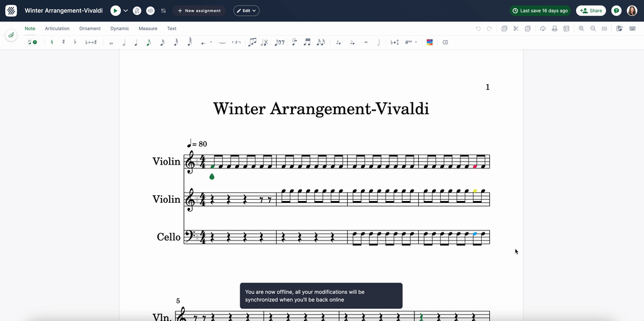
Task: Switch to the Note toolbar tab
Action: 30,29
